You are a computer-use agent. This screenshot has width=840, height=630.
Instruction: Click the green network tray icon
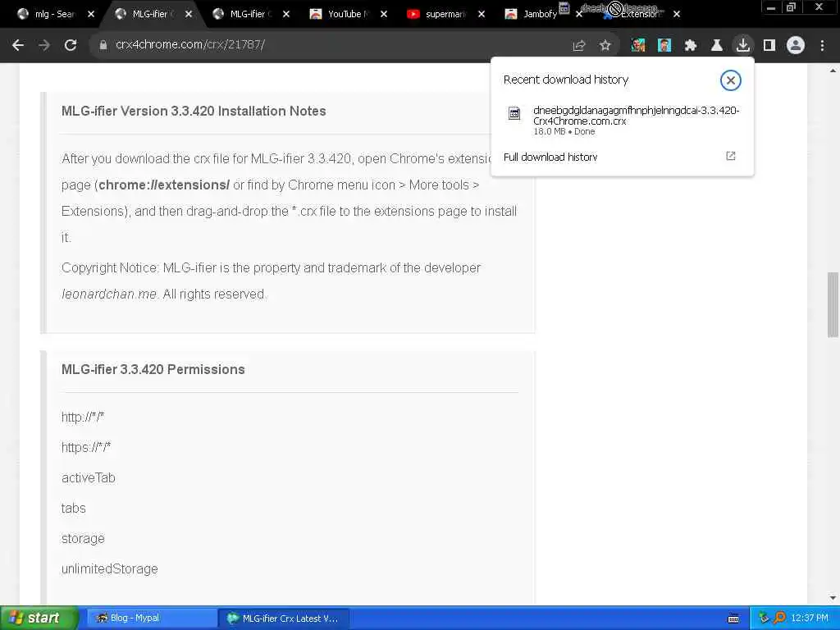764,618
